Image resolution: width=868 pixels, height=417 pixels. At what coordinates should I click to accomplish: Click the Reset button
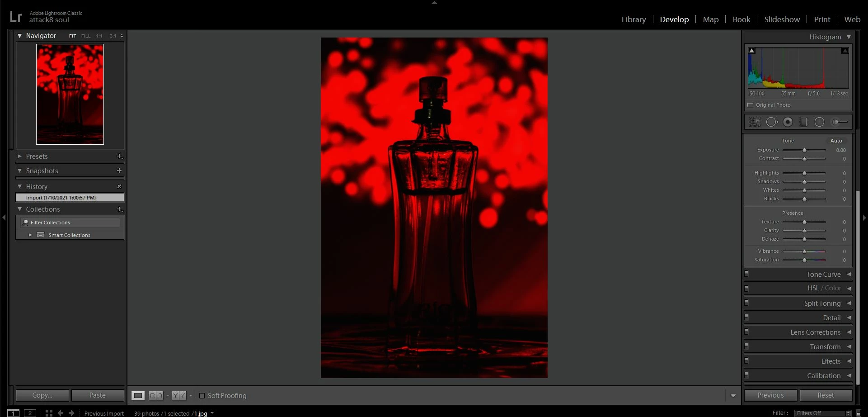[x=826, y=395]
